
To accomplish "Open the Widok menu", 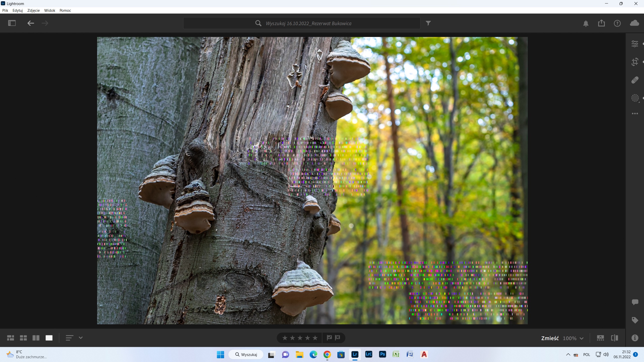I will click(x=50, y=10).
